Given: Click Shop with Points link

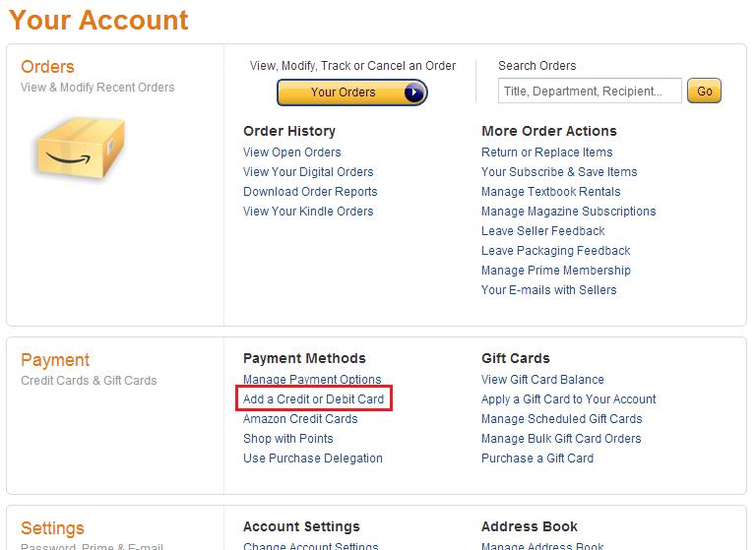Looking at the screenshot, I should [x=288, y=439].
